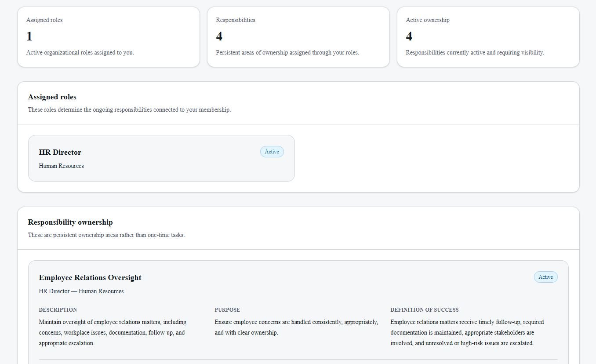
Task: Click 'Responsibilities currently active and requiring visibility' text
Action: (475, 52)
